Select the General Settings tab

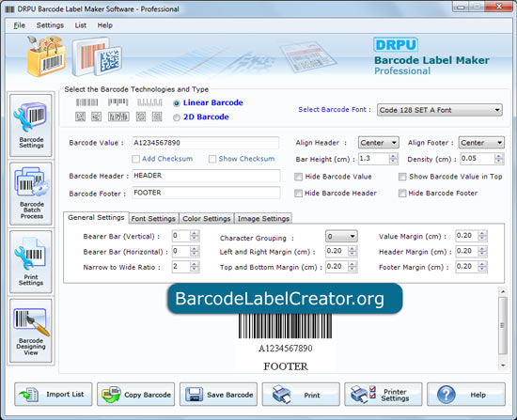pos(96,218)
